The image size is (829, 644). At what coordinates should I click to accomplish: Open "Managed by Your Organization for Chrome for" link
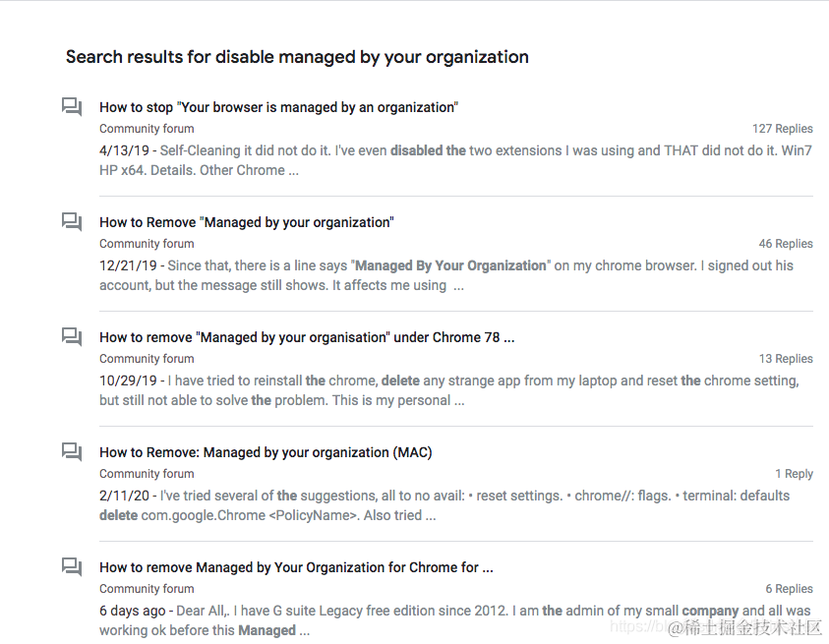[296, 567]
